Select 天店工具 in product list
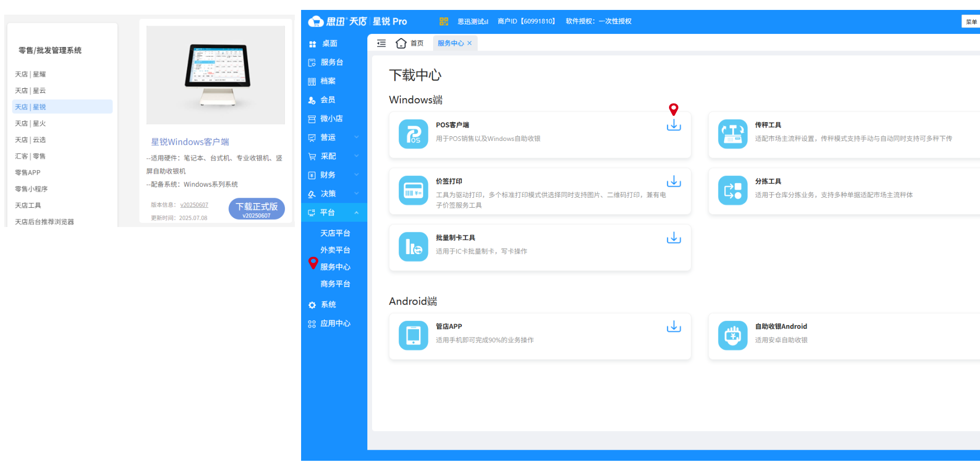 tap(28, 206)
